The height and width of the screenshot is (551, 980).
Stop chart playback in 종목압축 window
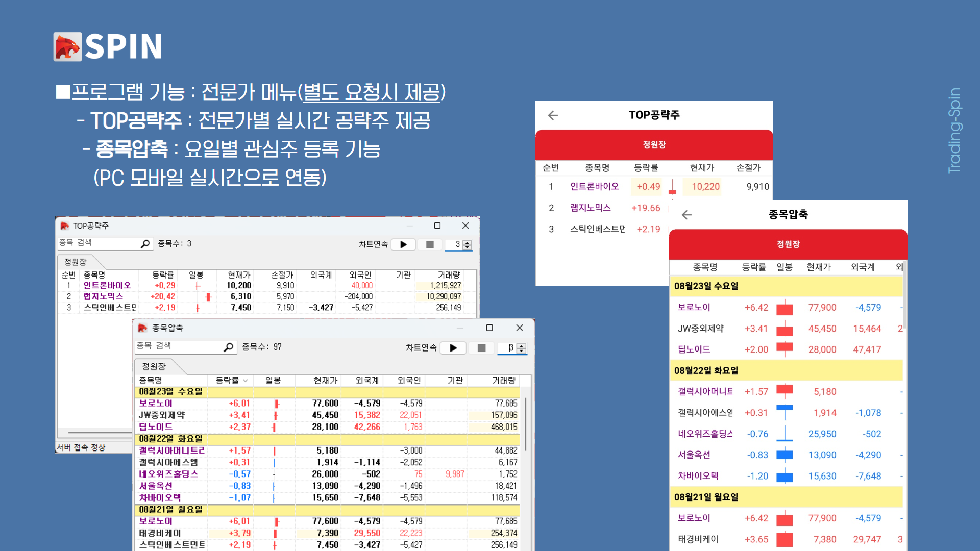coord(481,348)
